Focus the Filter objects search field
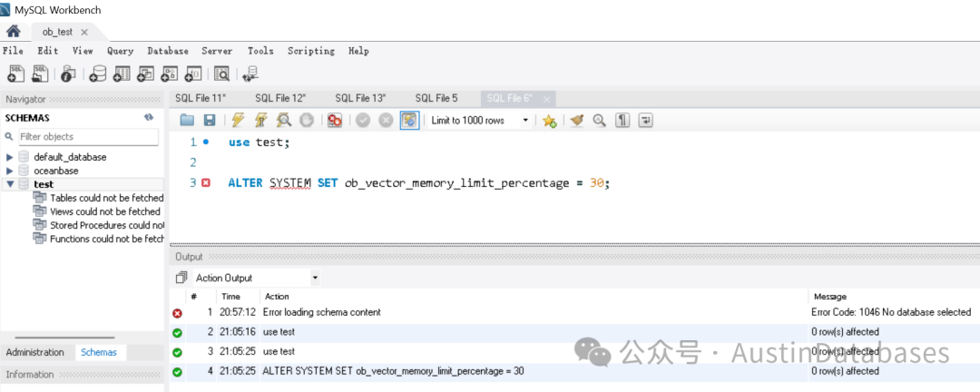 coord(88,137)
